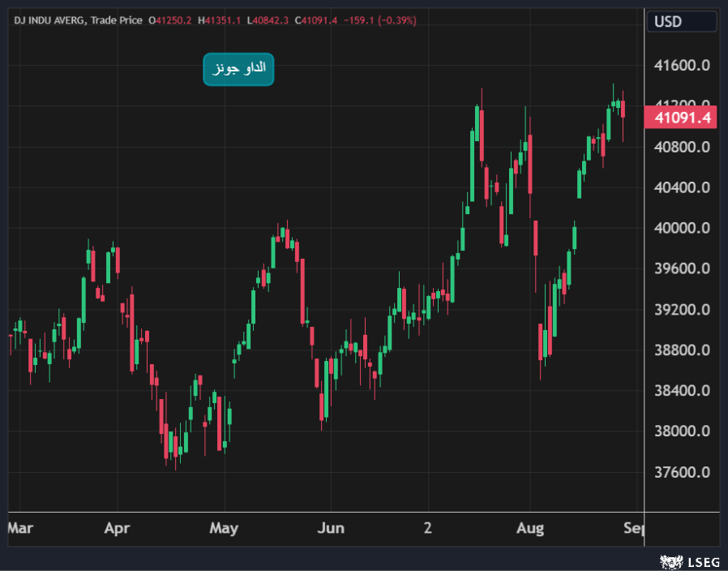Image resolution: width=728 pixels, height=571 pixels.
Task: Click the 40000.0 price axis label
Action: 682,228
